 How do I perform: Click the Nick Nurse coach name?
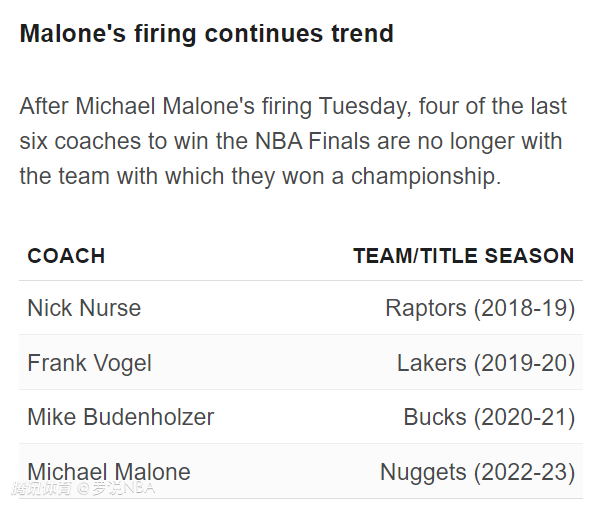84,308
